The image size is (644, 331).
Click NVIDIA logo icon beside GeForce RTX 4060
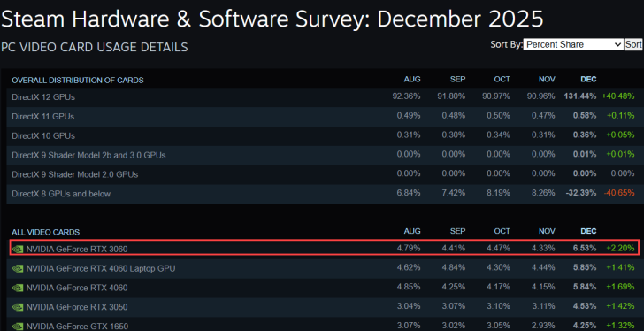[x=18, y=288]
